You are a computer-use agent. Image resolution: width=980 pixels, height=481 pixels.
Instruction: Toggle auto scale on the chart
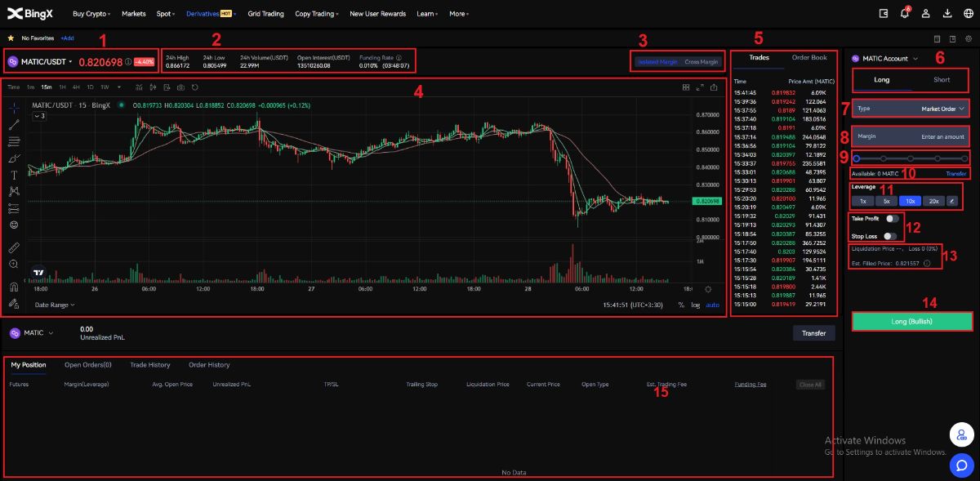[x=713, y=305]
